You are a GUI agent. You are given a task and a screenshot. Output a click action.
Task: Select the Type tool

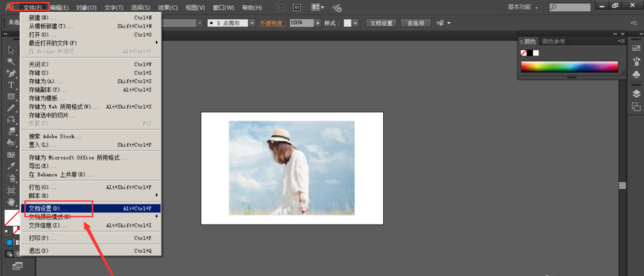click(x=11, y=85)
